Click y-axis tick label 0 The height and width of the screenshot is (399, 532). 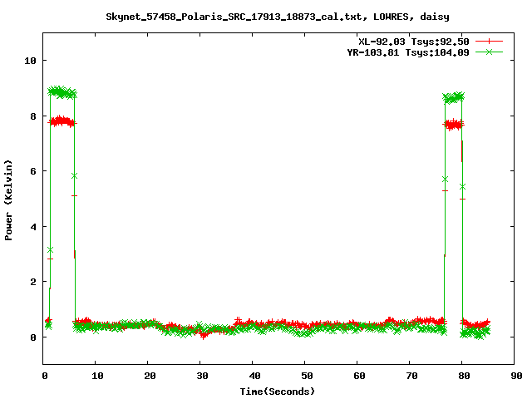[33, 337]
